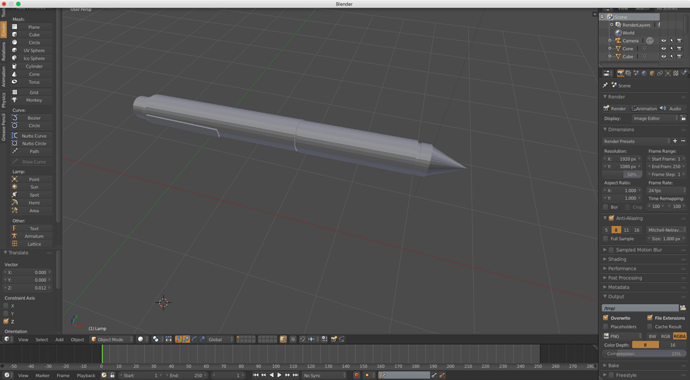
Task: Add a Sun lamp
Action: 31,187
